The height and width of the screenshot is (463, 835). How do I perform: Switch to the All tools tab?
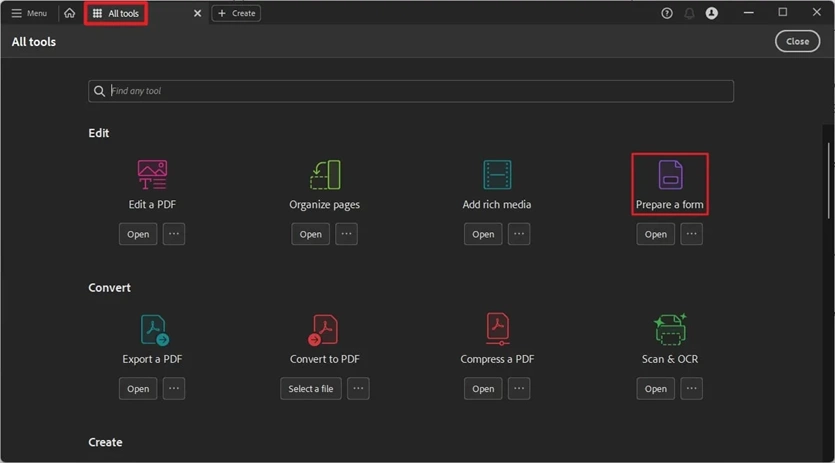click(116, 13)
